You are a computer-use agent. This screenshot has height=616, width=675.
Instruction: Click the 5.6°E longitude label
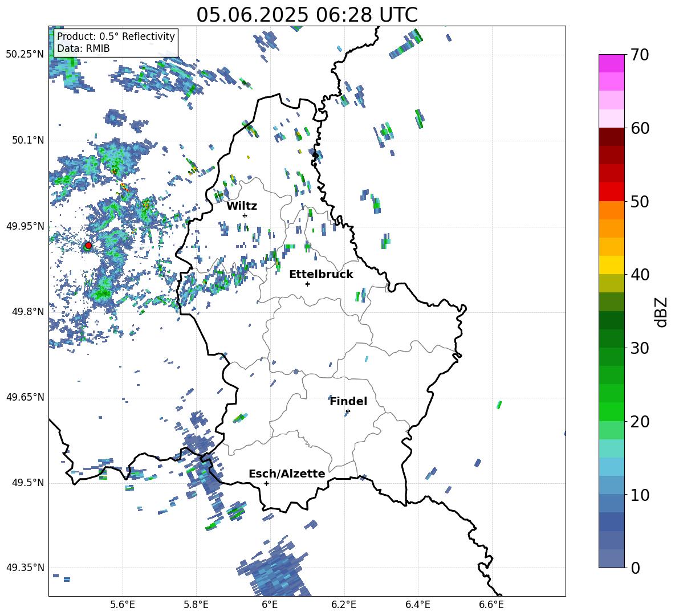coord(122,605)
